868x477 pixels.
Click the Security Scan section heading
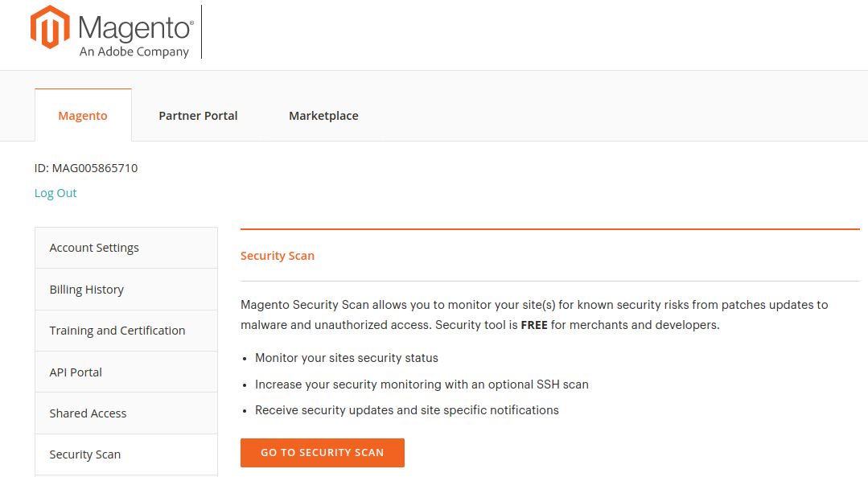click(278, 255)
